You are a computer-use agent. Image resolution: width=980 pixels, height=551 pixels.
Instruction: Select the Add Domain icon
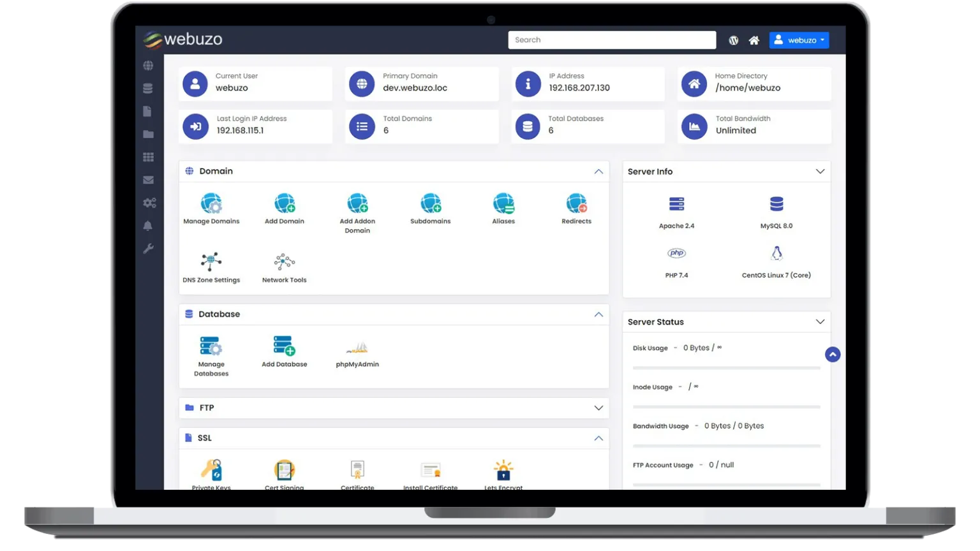pos(284,204)
